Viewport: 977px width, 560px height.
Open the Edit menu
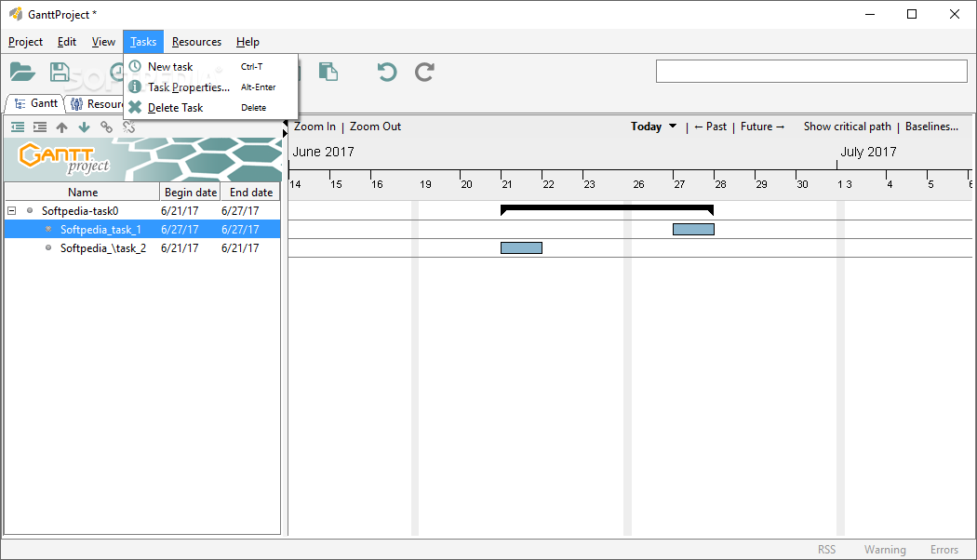(67, 42)
